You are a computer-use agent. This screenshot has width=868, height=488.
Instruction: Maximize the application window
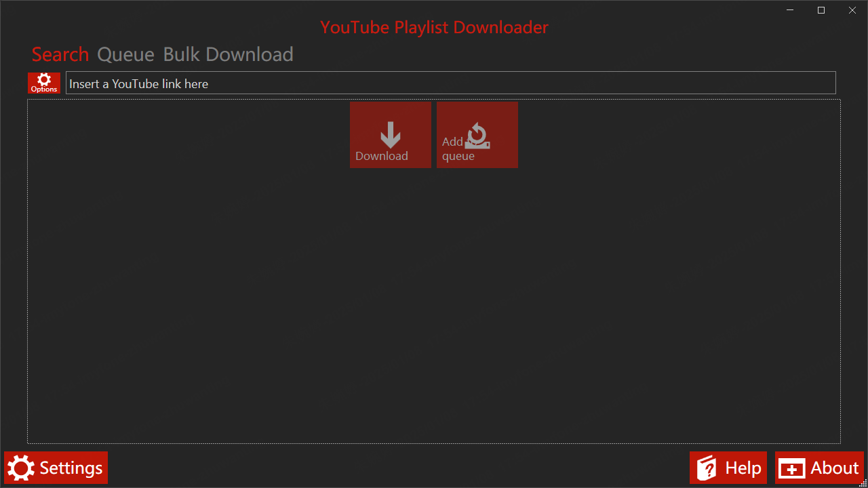point(821,10)
